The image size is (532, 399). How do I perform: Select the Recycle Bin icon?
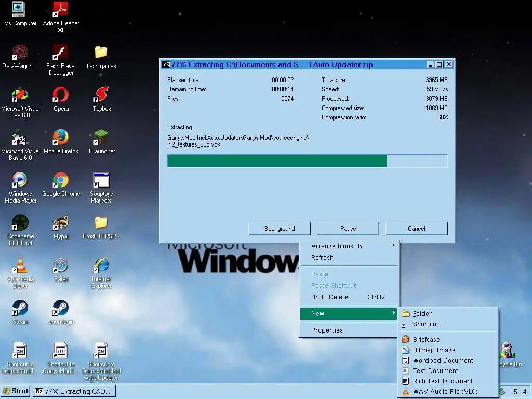(x=509, y=354)
